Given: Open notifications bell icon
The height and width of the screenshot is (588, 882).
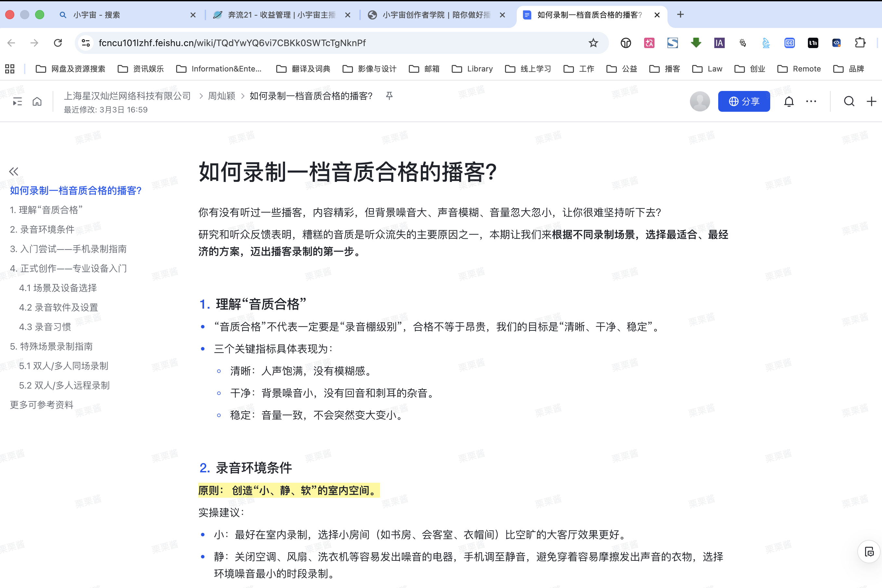Looking at the screenshot, I should 789,102.
